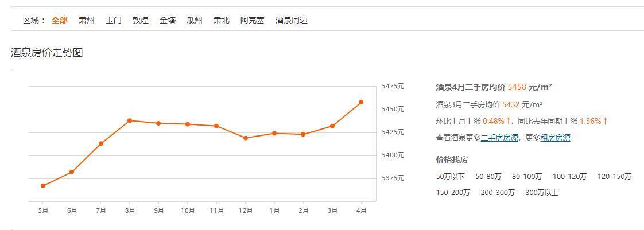
Task: Select the 全部 region filter
Action: point(59,20)
